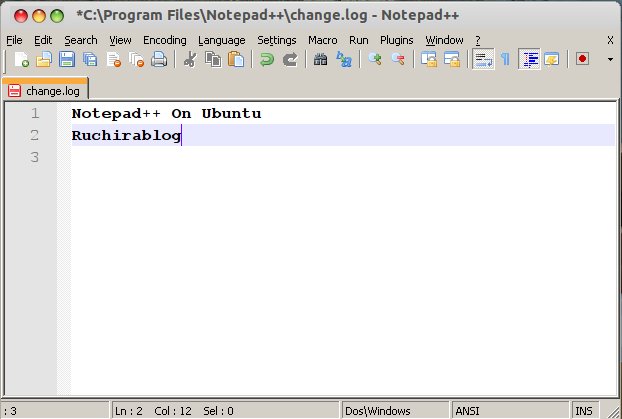Open the Run menu
This screenshot has height=419, width=622.
359,40
